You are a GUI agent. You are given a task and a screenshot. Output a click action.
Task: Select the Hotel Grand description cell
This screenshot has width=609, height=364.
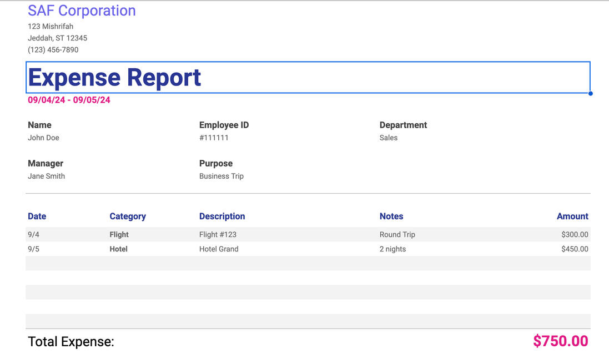219,249
